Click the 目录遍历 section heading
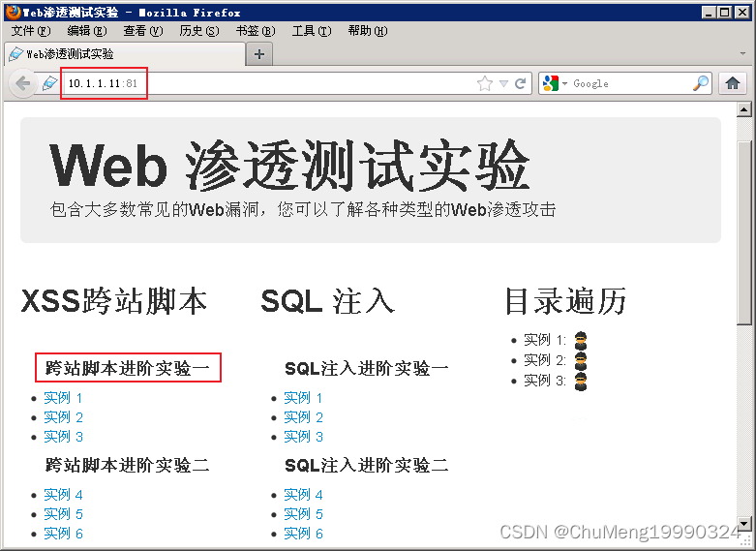The image size is (756, 551). pyautogui.click(x=565, y=301)
